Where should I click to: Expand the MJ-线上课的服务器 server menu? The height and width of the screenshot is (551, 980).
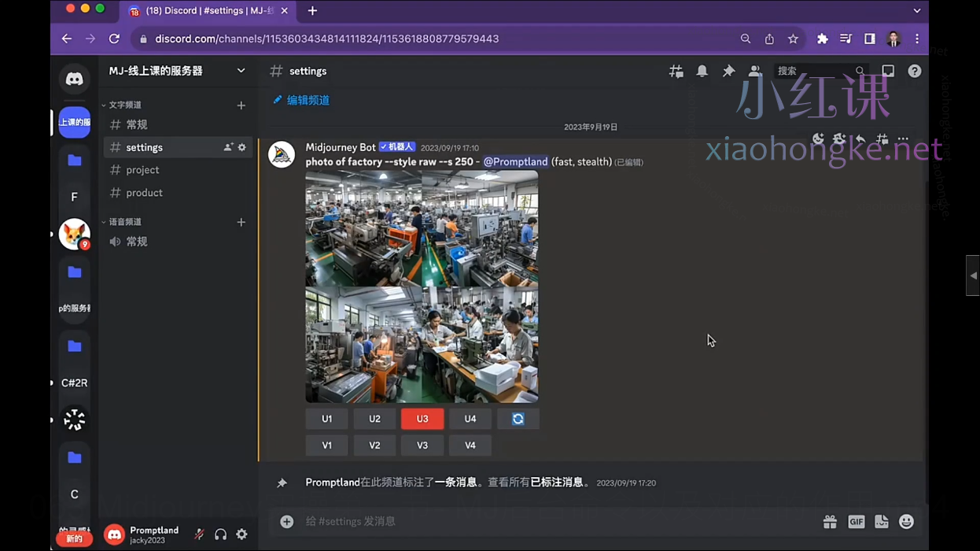(177, 71)
